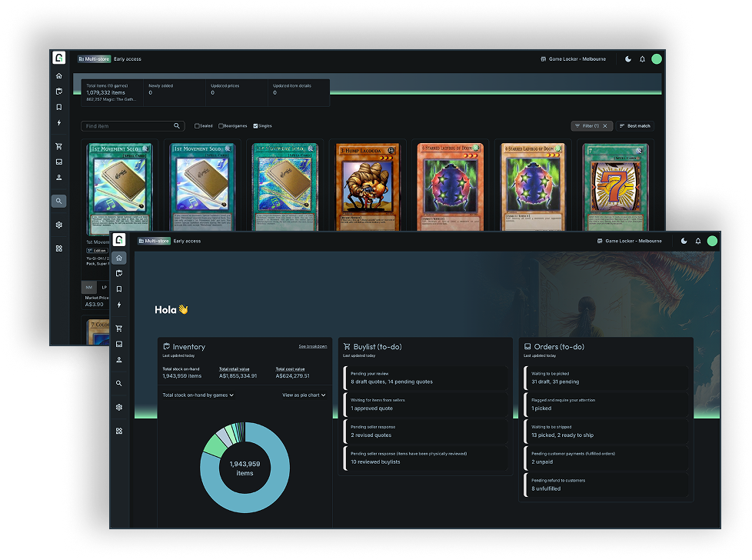Open the apps grid icon in back window sidebar
The width and height of the screenshot is (752, 560).
[x=59, y=248]
